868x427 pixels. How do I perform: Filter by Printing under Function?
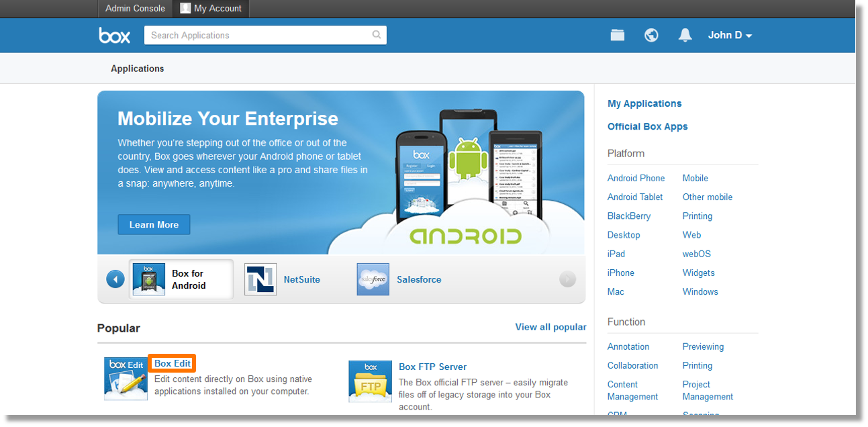(x=697, y=365)
